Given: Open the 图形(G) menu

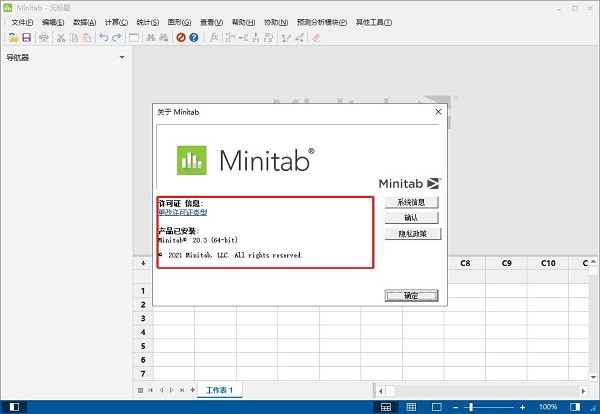Looking at the screenshot, I should tap(180, 22).
